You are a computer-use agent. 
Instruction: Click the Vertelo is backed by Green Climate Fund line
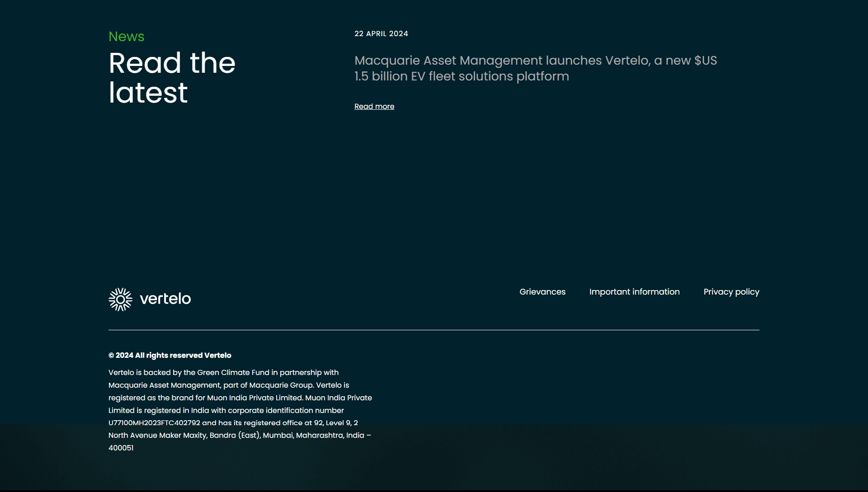pyautogui.click(x=223, y=373)
